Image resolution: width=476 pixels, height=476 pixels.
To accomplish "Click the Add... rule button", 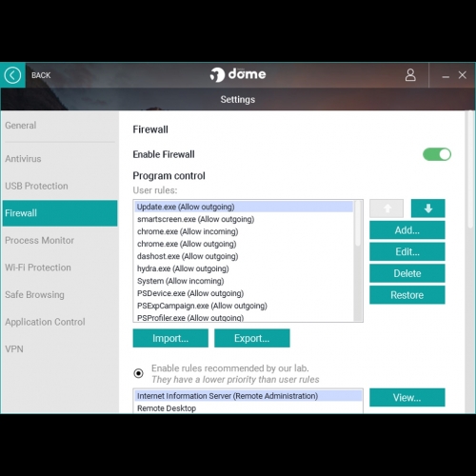I will point(407,230).
